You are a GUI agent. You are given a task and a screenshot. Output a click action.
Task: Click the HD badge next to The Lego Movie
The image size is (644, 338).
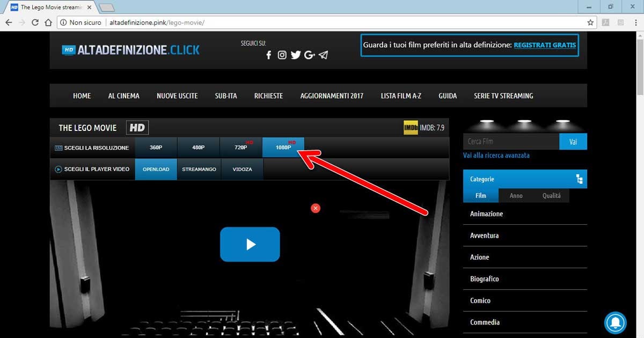137,128
